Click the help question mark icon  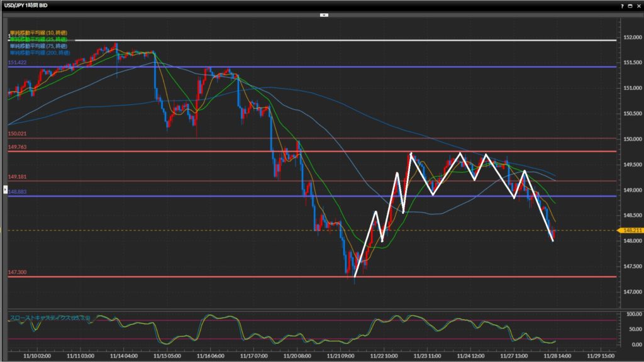(x=621, y=5)
